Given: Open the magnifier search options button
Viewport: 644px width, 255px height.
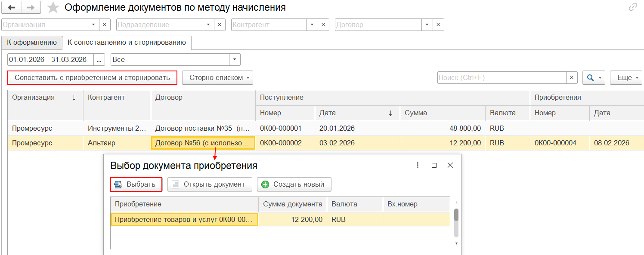Looking at the screenshot, I should [594, 78].
